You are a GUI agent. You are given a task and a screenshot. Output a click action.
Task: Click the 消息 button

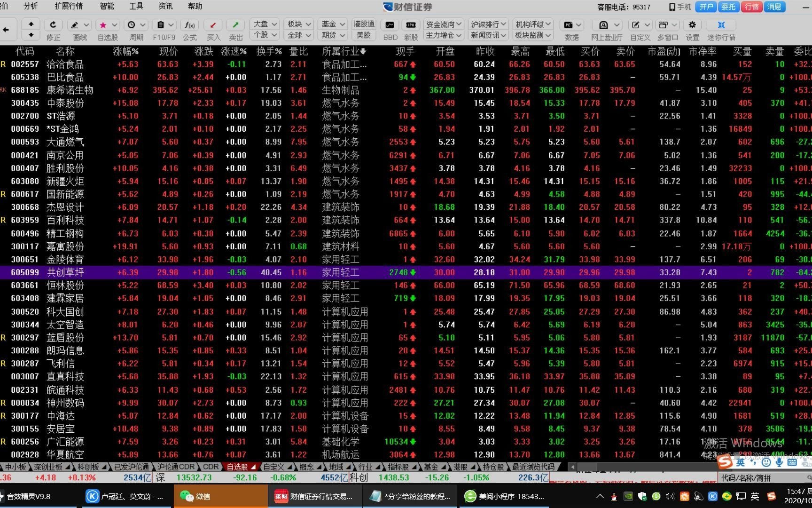(774, 7)
